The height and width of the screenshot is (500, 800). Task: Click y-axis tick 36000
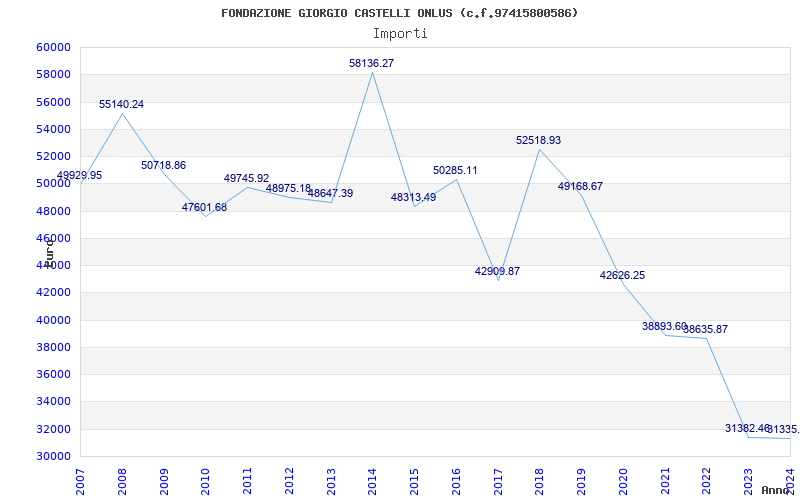click(53, 374)
